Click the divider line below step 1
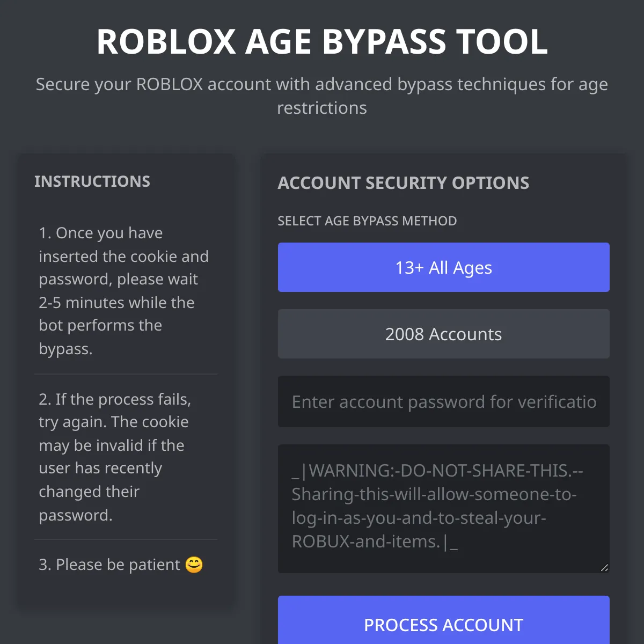This screenshot has width=644, height=644. [x=126, y=374]
